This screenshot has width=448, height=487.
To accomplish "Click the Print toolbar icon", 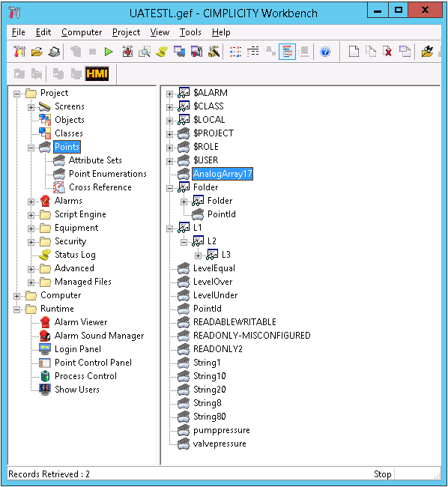I will pos(54,52).
